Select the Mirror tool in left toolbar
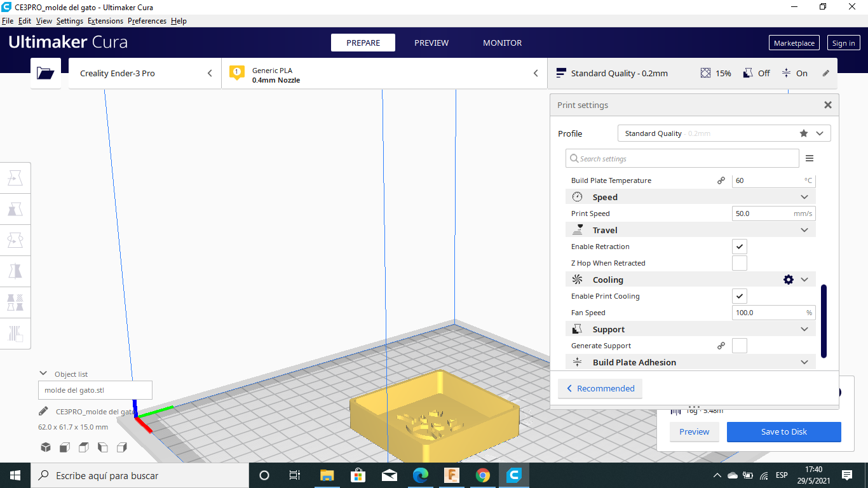Screen dimensions: 868x488 15,271
